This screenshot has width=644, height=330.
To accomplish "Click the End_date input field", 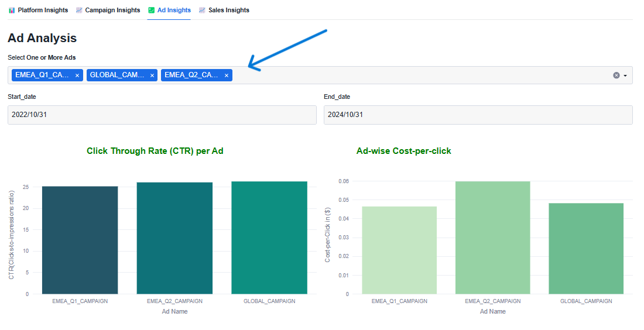I will (x=478, y=115).
